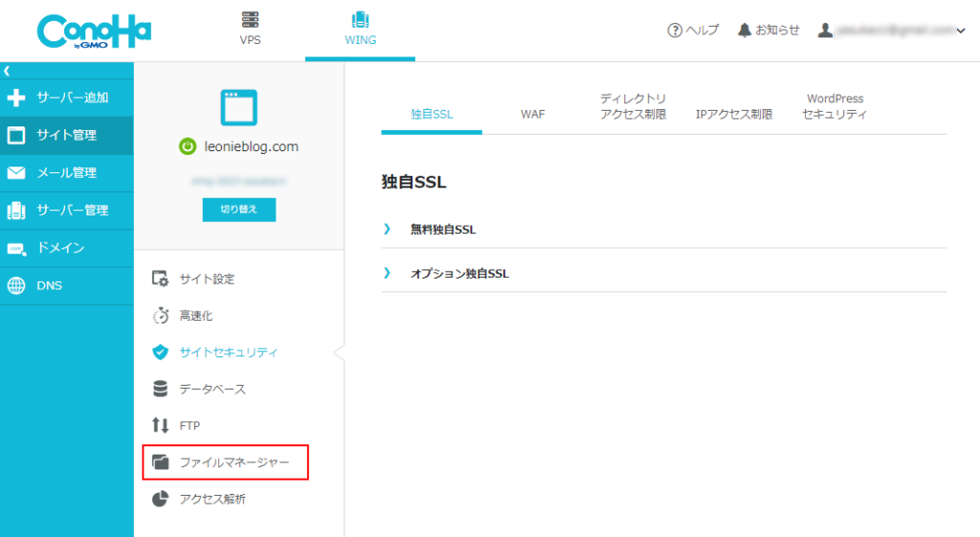Click the envelope icon for メール管理
The height and width of the screenshot is (537, 980).
pos(16,172)
